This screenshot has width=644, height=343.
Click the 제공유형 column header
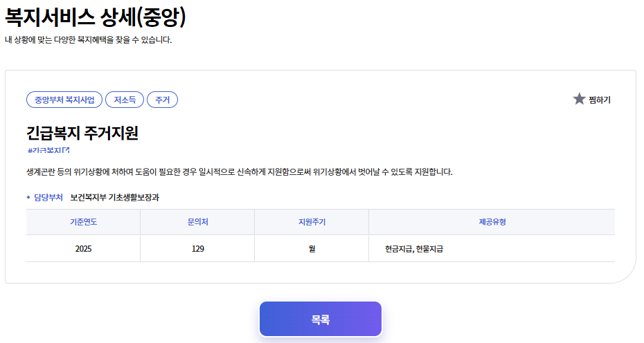(492, 222)
